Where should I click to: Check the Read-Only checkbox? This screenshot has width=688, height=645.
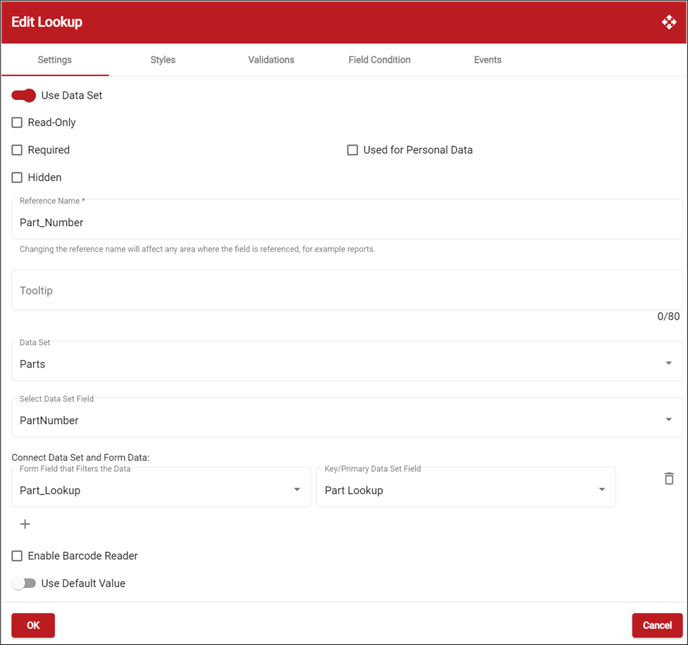[x=17, y=122]
